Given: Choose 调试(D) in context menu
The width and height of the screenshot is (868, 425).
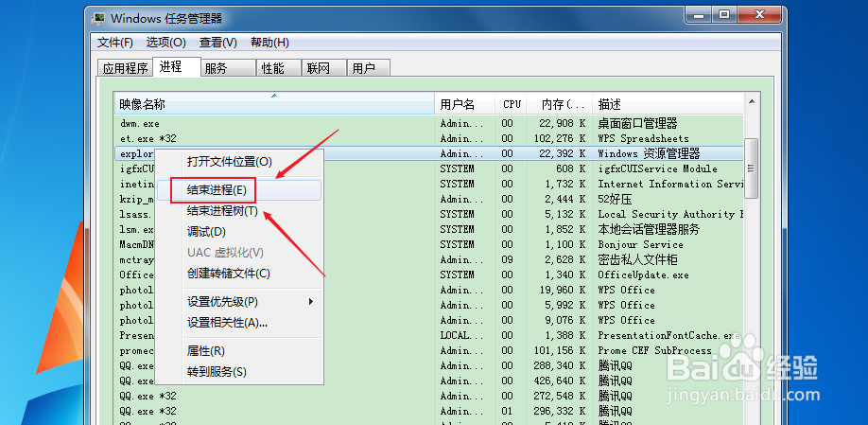Looking at the screenshot, I should click(x=239, y=232).
